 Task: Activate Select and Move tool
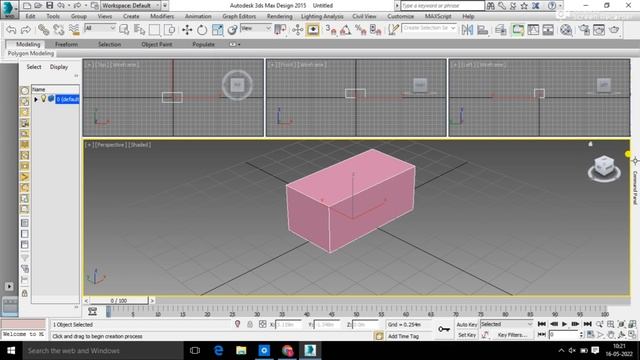click(187, 30)
